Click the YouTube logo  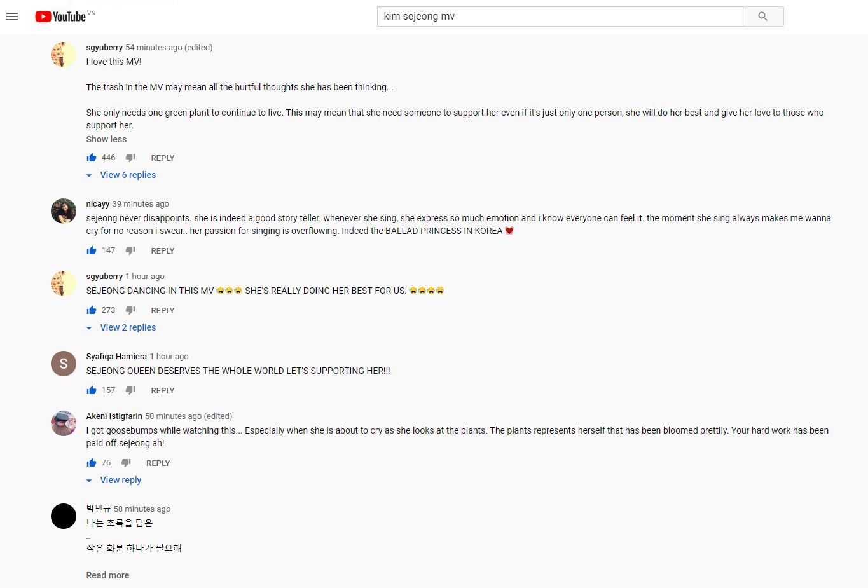coord(60,17)
